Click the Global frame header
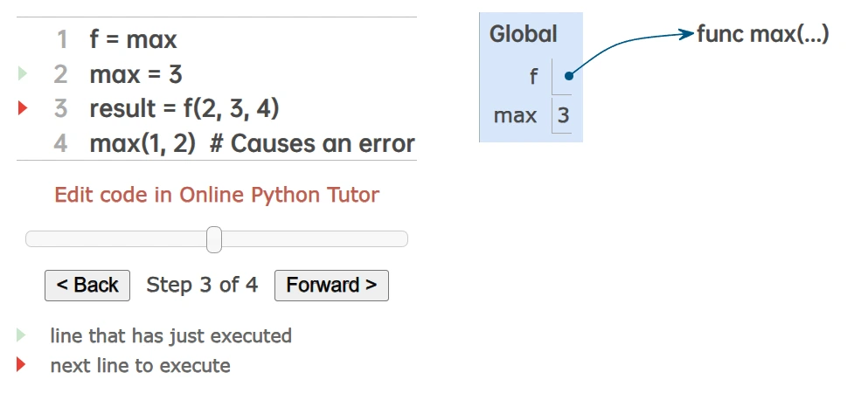 [x=523, y=35]
